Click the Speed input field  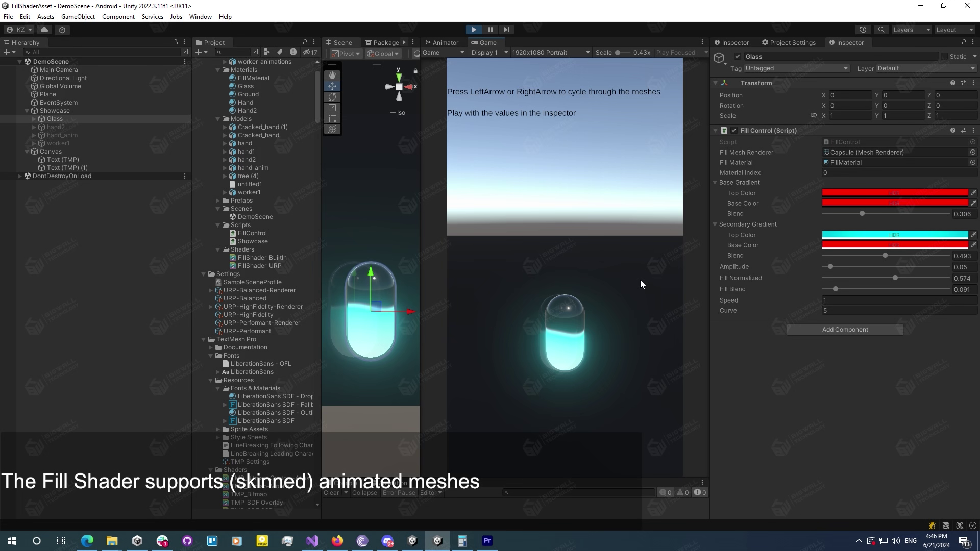pyautogui.click(x=899, y=300)
